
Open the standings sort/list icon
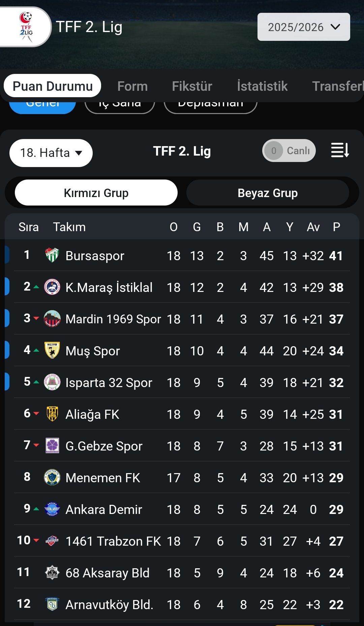340,150
